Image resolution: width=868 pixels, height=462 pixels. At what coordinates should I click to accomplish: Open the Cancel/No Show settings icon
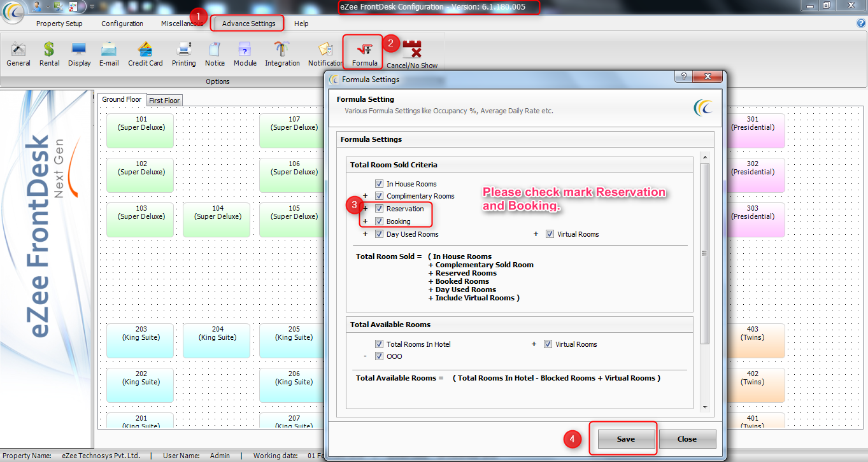point(412,55)
